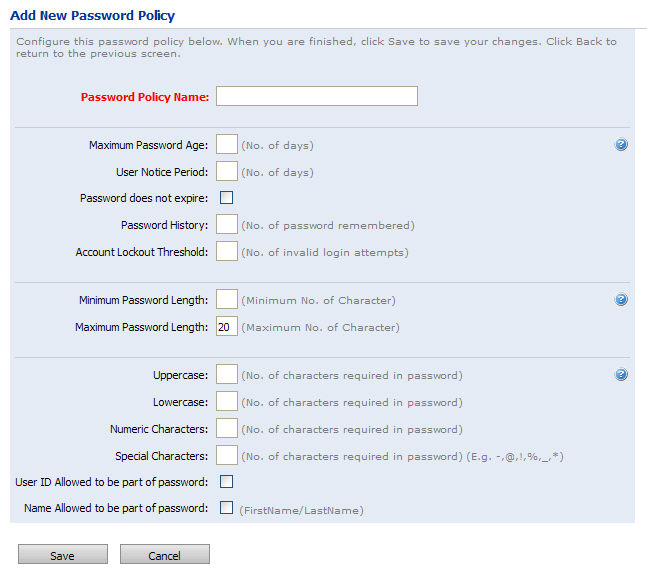
Task: Select the User Notice Period field
Action: [226, 172]
